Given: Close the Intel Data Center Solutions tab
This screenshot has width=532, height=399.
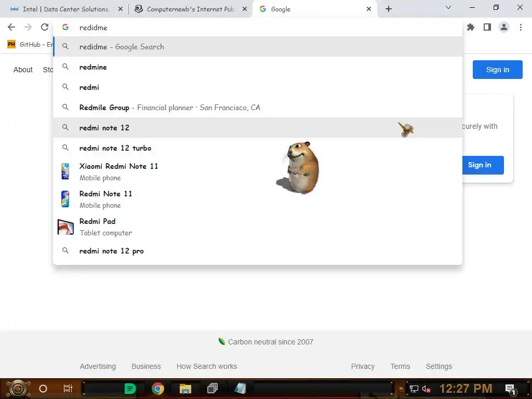Looking at the screenshot, I should point(121,9).
